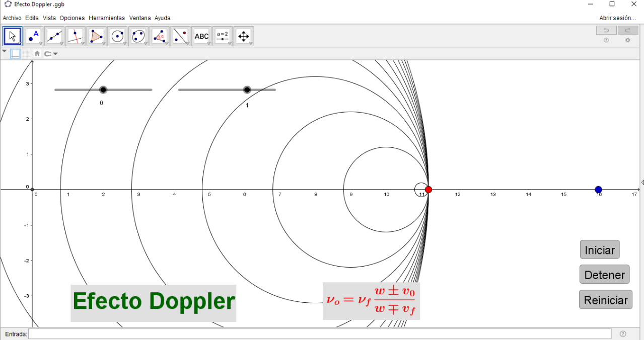
Task: Select the red source point
Action: pyautogui.click(x=428, y=190)
